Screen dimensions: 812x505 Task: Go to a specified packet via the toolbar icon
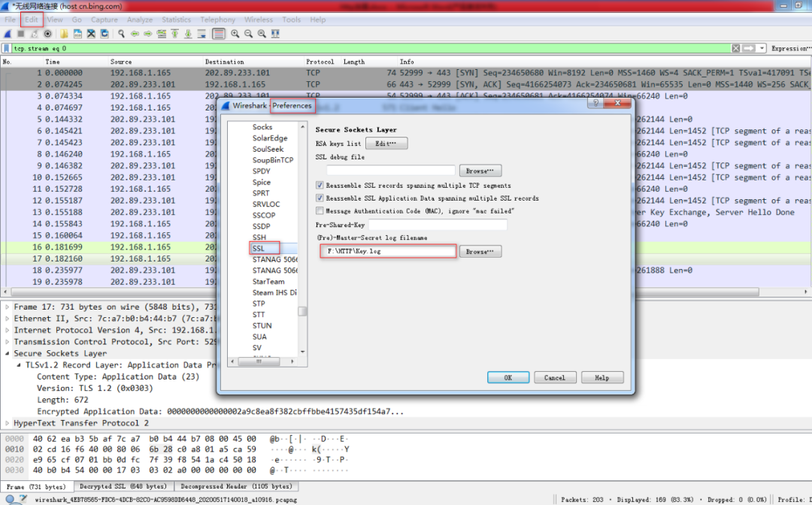(162, 34)
